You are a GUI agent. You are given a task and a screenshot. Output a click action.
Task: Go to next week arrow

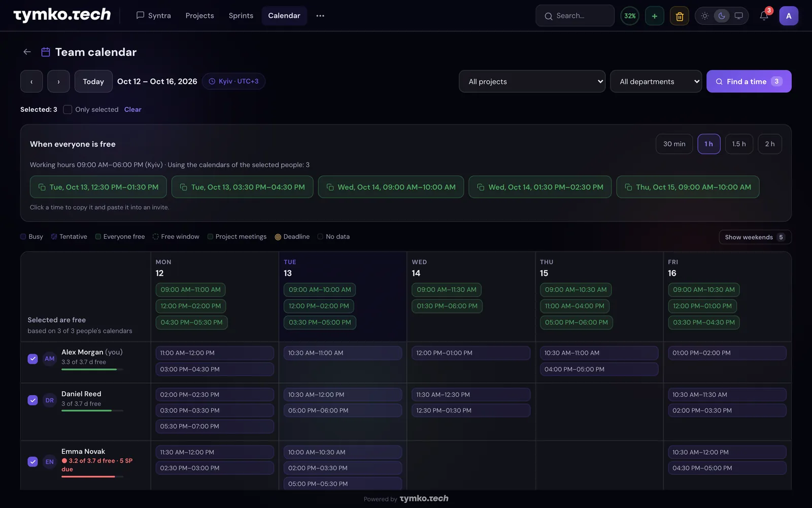tap(58, 81)
